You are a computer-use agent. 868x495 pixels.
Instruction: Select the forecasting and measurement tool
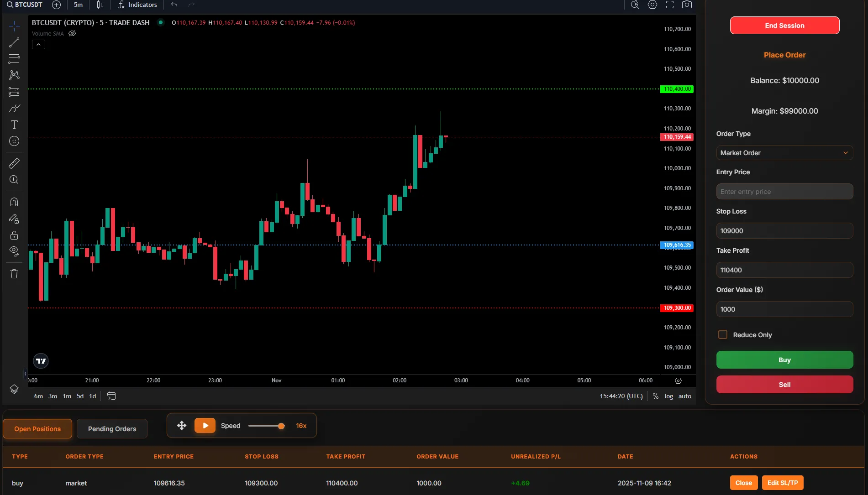pos(14,92)
